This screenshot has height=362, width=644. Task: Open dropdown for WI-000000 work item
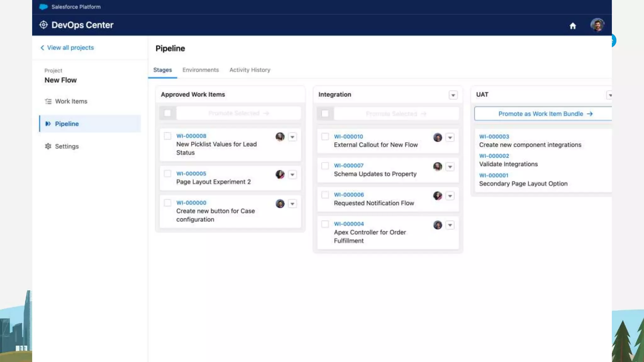click(x=292, y=204)
